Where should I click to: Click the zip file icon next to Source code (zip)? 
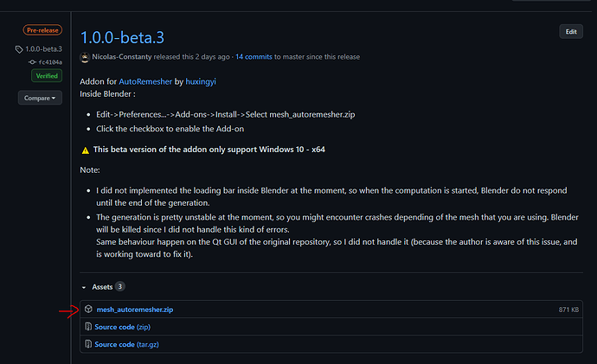click(88, 326)
